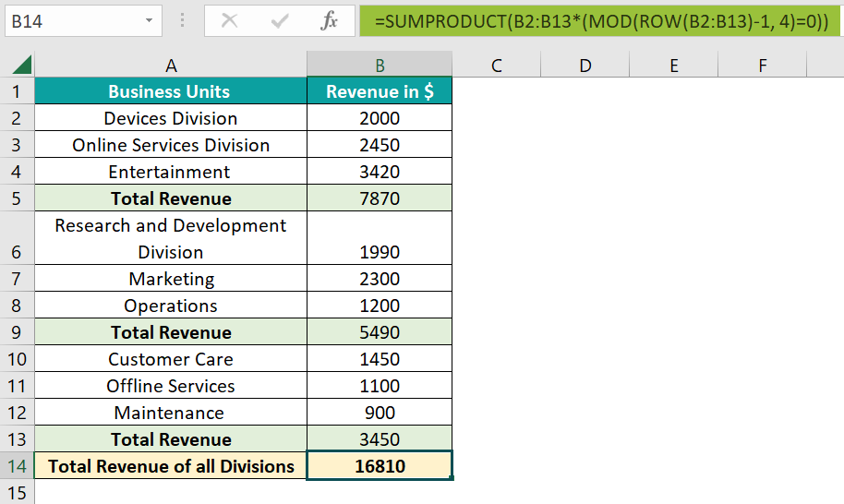Select the Entertainment cell
This screenshot has height=504, width=844.
click(171, 171)
